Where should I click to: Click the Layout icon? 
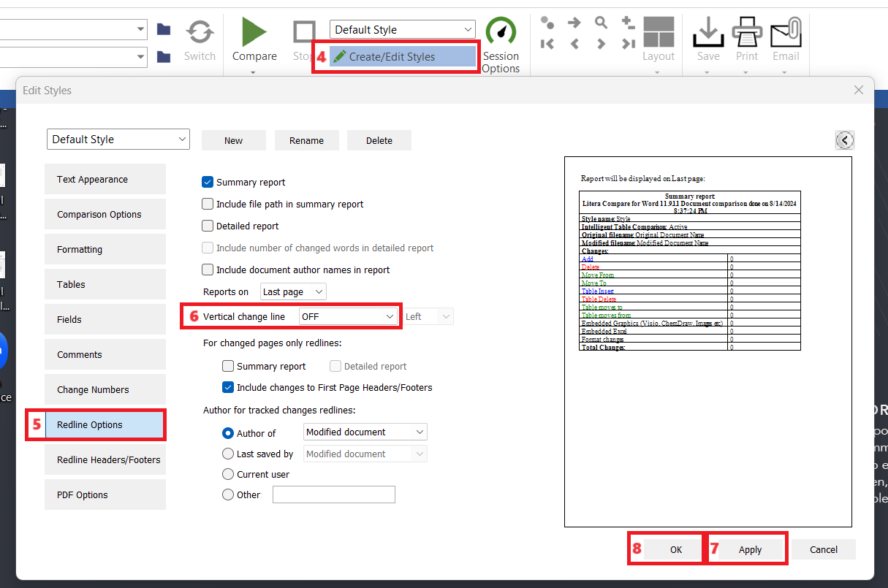(658, 33)
